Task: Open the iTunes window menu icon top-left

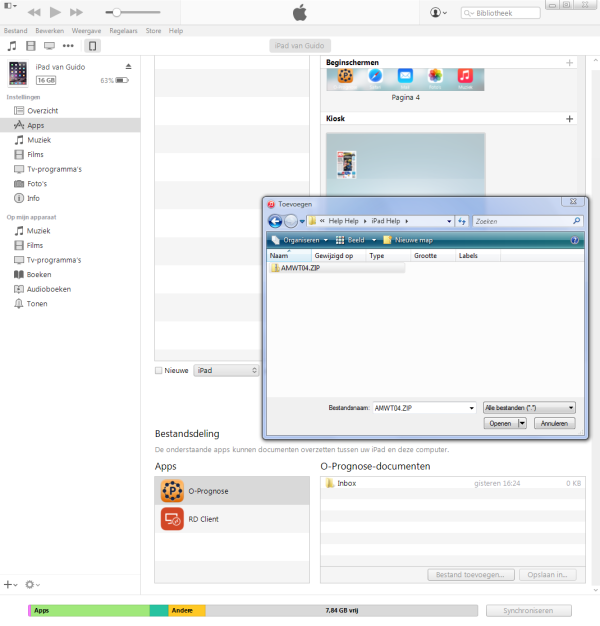Action: tap(10, 6)
